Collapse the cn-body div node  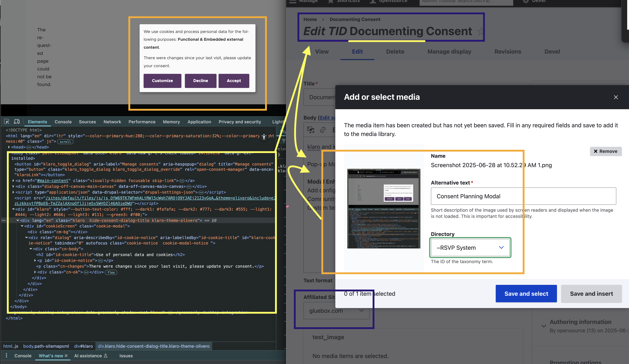click(31, 249)
